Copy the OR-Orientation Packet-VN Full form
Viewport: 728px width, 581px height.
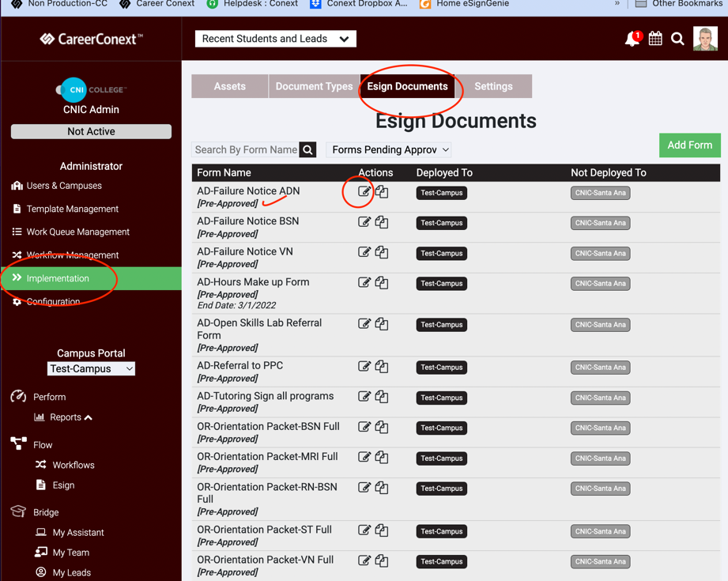click(382, 560)
